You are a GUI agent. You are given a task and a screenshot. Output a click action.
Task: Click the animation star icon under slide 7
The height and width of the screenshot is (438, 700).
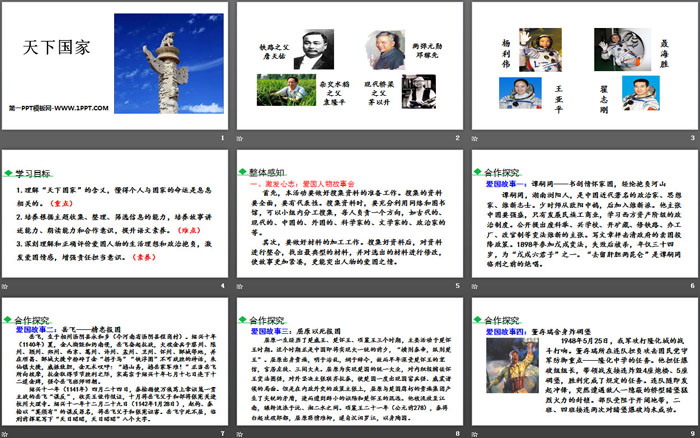click(x=4, y=434)
